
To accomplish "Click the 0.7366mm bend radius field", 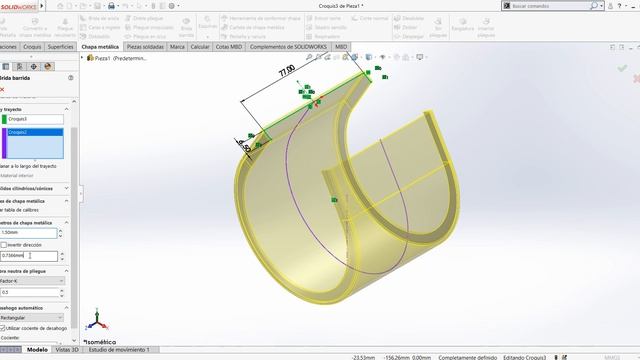I will [x=29, y=256].
